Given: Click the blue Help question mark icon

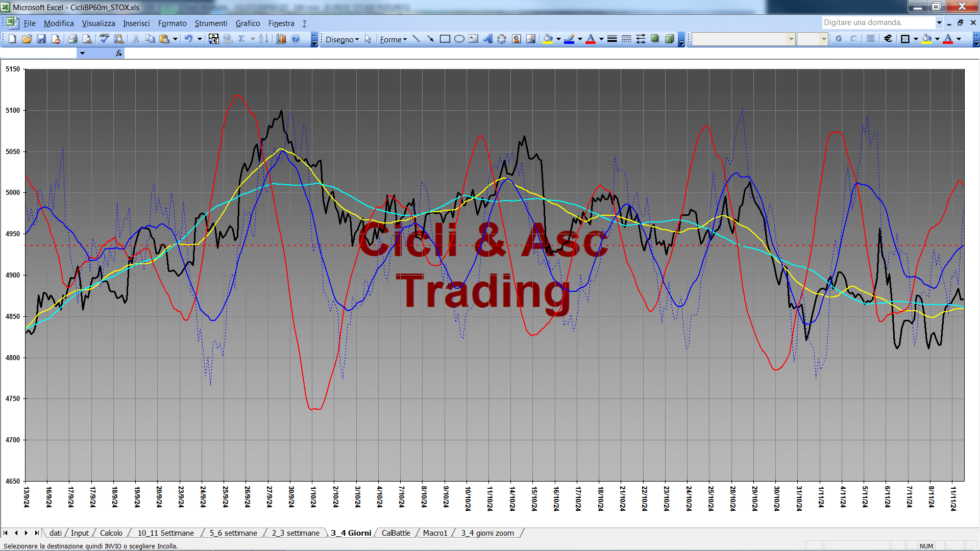Looking at the screenshot, I should pos(296,39).
